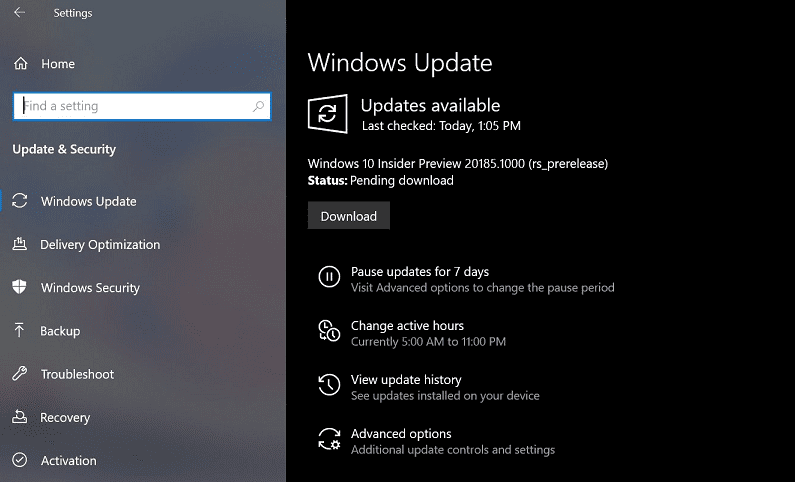795x482 pixels.
Task: Click the Delivery Optimization sidebar icon
Action: point(20,244)
